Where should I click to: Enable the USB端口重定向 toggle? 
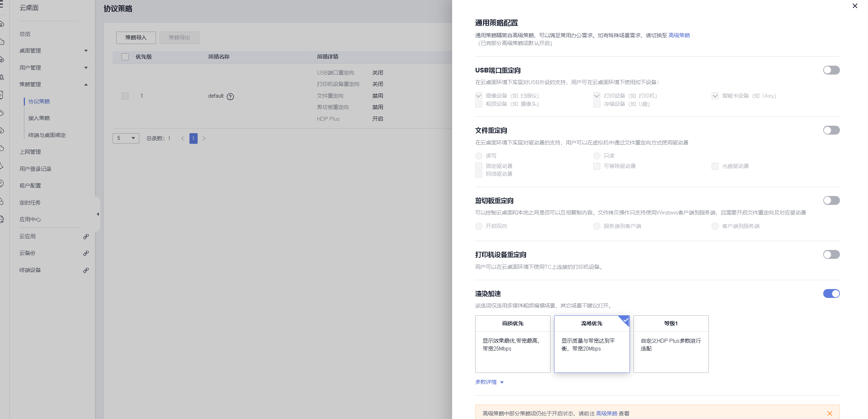coord(831,70)
